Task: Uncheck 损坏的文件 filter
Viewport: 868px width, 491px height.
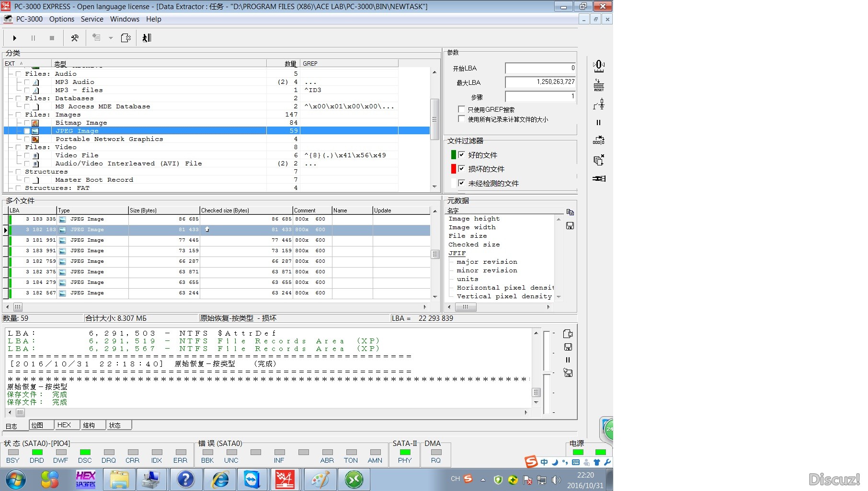Action: tap(461, 169)
